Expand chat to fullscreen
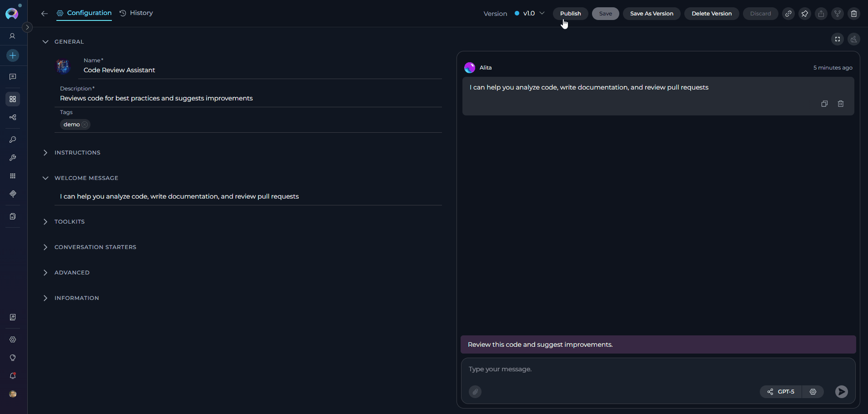 (837, 39)
